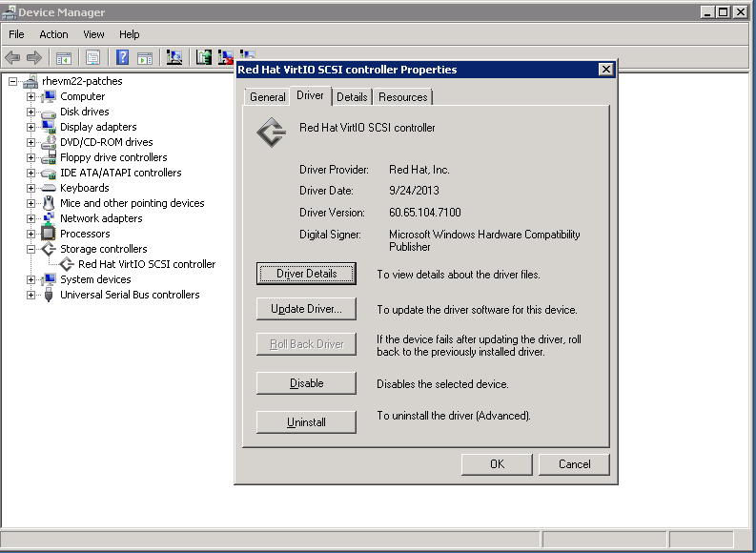Open the Properties toolbar icon
756x553 pixels.
[x=93, y=58]
